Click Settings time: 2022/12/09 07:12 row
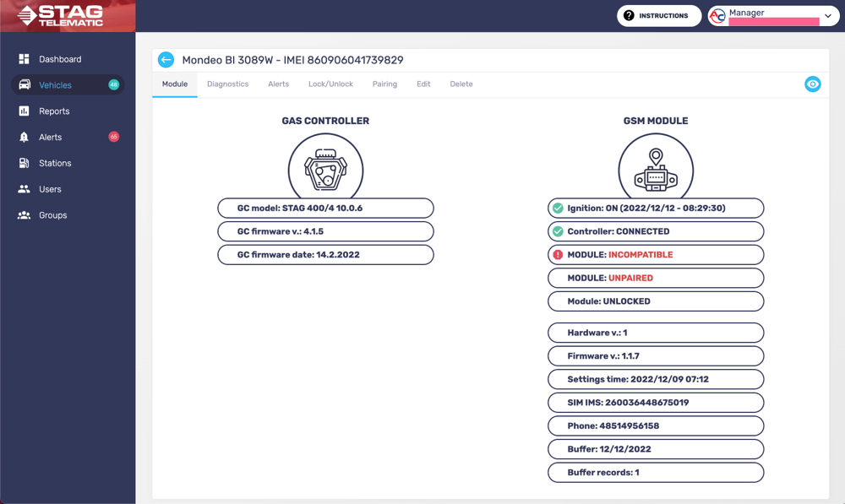Viewport: 845px width, 504px height. (656, 379)
